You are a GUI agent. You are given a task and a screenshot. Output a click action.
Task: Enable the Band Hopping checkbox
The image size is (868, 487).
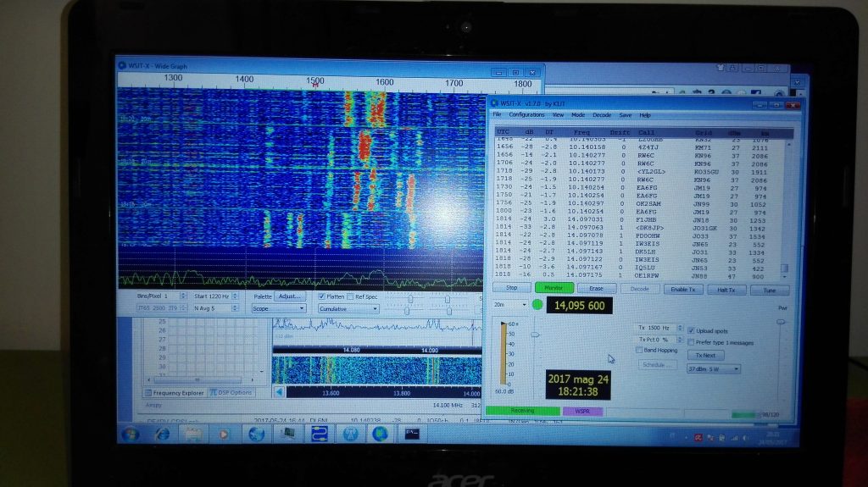tap(639, 351)
